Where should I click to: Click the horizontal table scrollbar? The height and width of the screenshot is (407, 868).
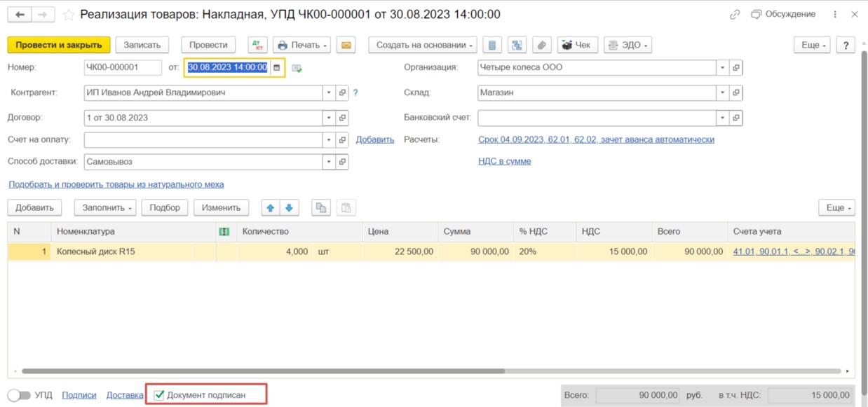coord(263,371)
